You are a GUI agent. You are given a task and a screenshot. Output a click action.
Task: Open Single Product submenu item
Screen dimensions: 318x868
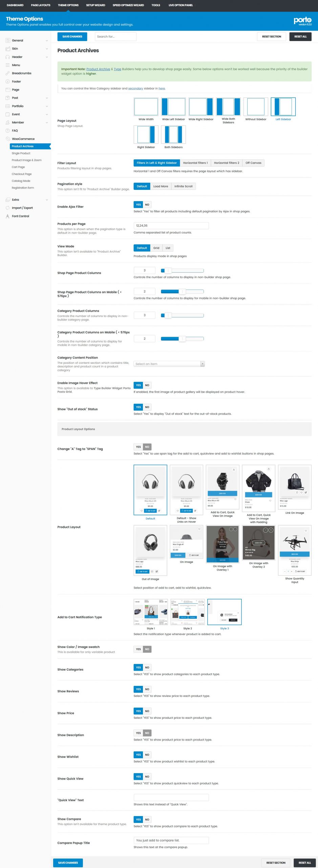(21, 153)
